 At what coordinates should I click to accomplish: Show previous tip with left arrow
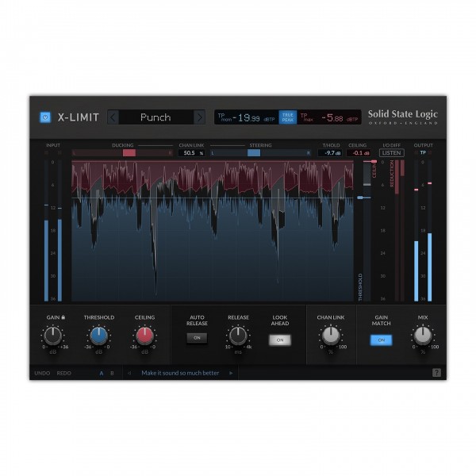pos(129,373)
